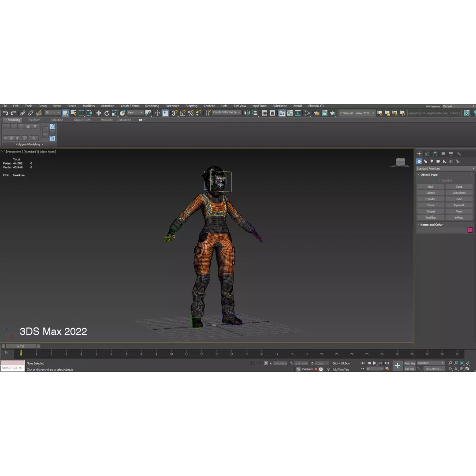
Task: Open Render Setup teapot icon
Action: [x=316, y=113]
